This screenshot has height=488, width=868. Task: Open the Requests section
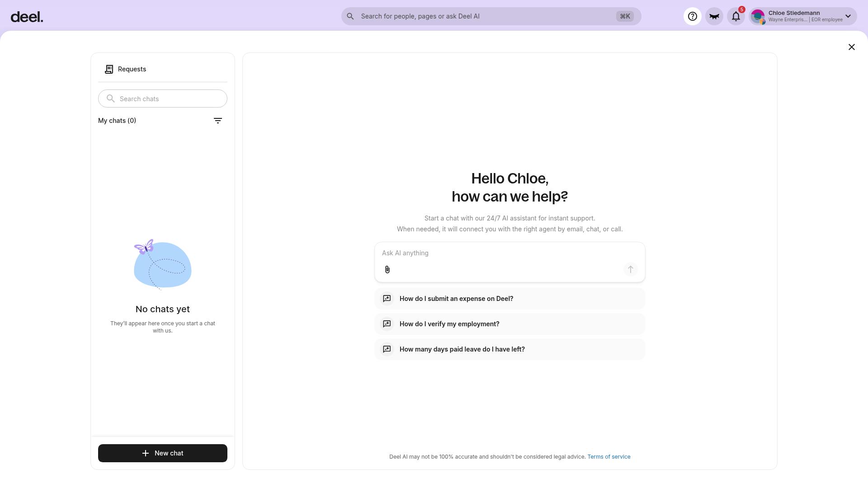(163, 69)
